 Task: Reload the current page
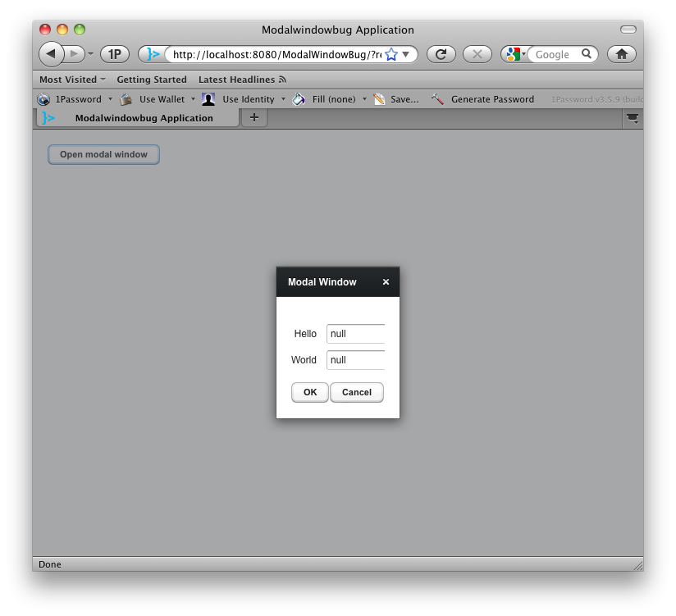(441, 54)
